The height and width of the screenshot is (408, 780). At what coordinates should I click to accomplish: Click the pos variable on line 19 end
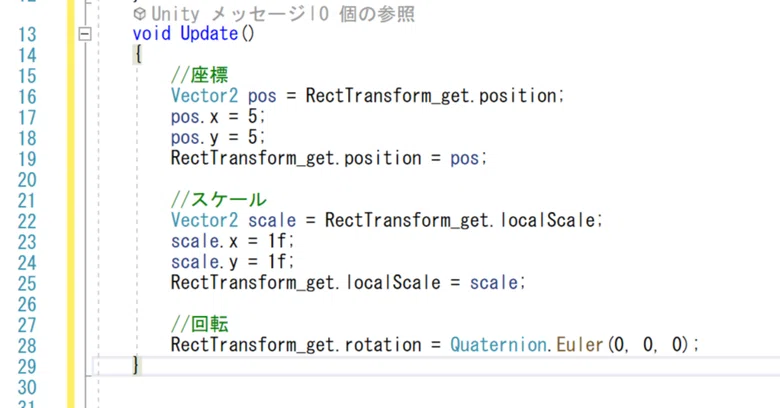[465, 159]
